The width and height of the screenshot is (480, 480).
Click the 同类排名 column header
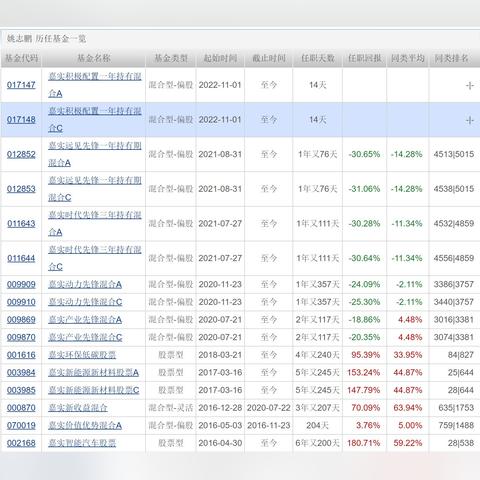tap(451, 58)
